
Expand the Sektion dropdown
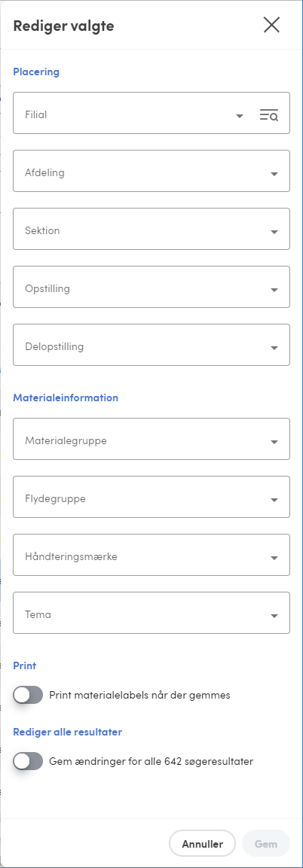coord(151,229)
